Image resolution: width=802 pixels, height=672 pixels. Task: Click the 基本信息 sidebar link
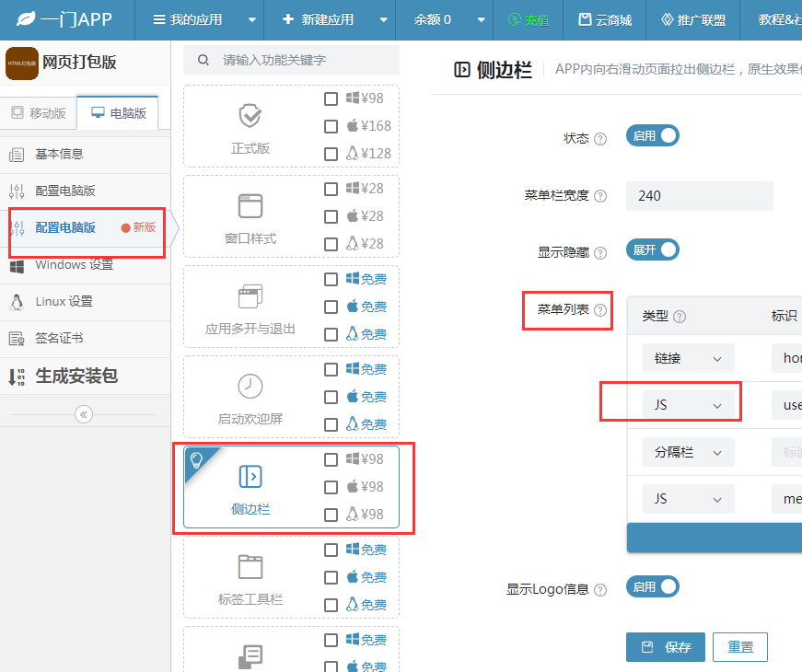pyautogui.click(x=59, y=155)
